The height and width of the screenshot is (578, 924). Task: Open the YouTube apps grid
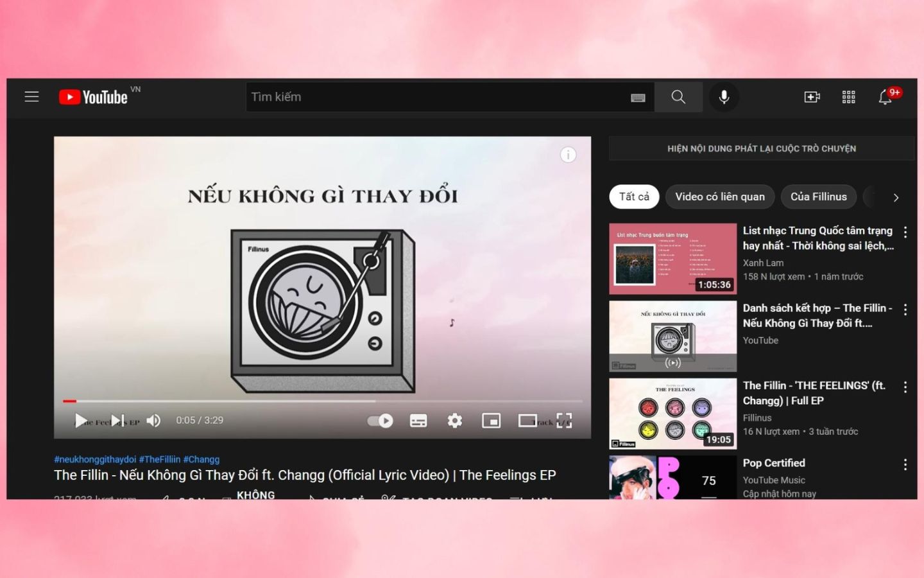click(x=848, y=97)
